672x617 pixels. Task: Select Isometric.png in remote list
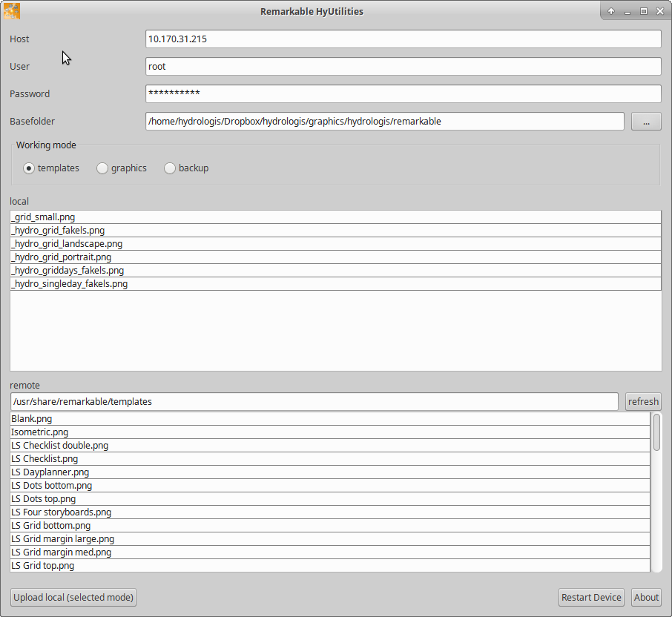point(330,432)
